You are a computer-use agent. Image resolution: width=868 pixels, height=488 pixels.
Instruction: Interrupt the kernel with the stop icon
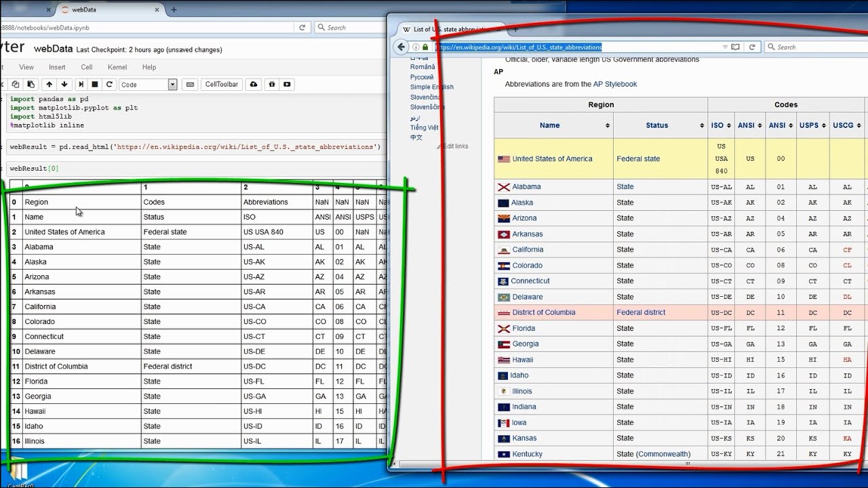(x=95, y=85)
